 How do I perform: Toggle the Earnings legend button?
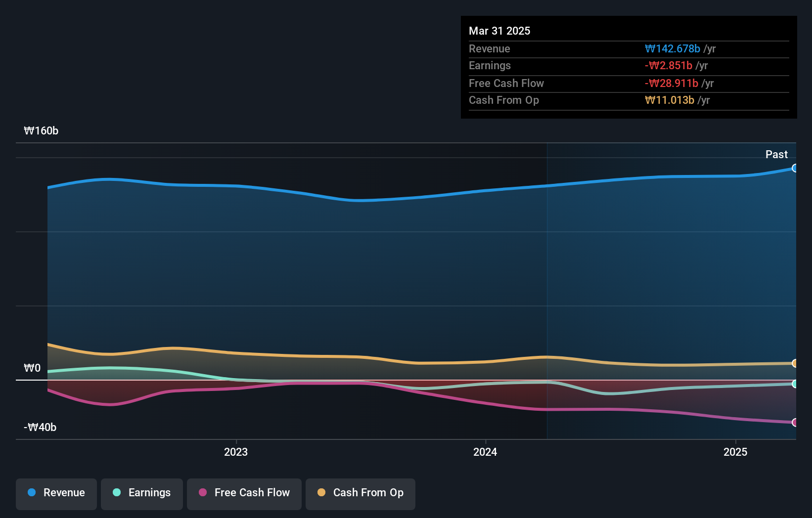pos(142,494)
